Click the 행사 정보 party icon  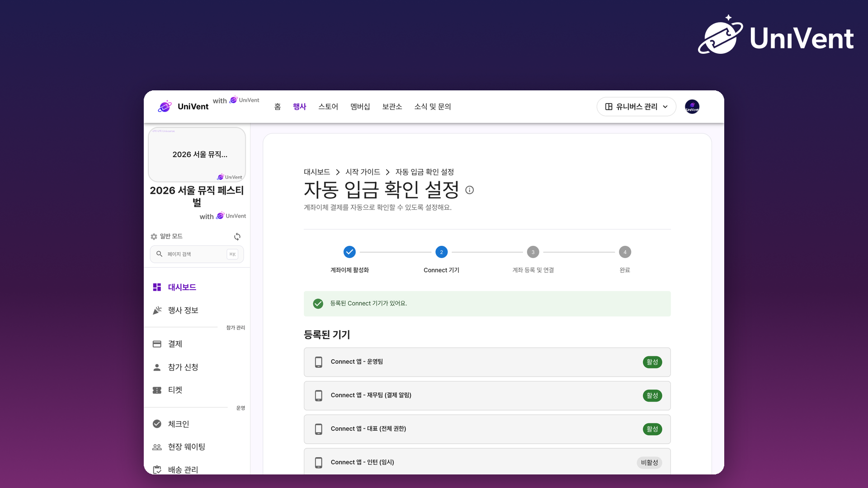[x=157, y=310]
